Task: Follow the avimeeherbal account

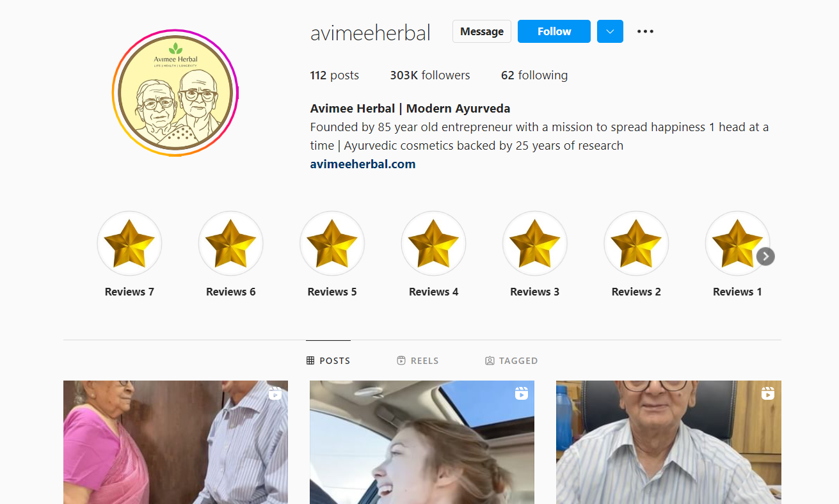Action: coord(554,31)
